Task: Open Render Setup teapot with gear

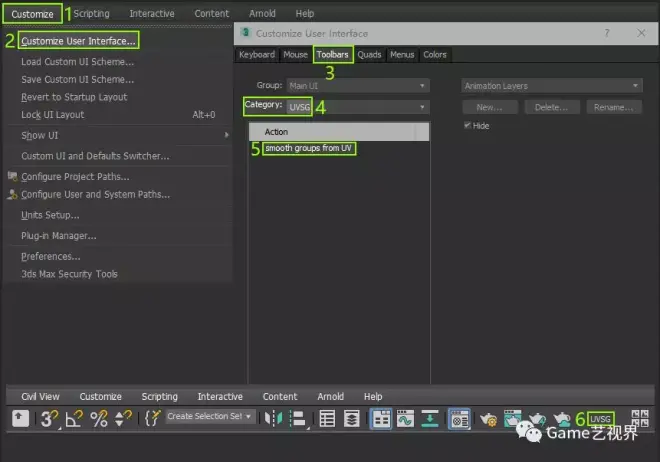Action: (489, 419)
